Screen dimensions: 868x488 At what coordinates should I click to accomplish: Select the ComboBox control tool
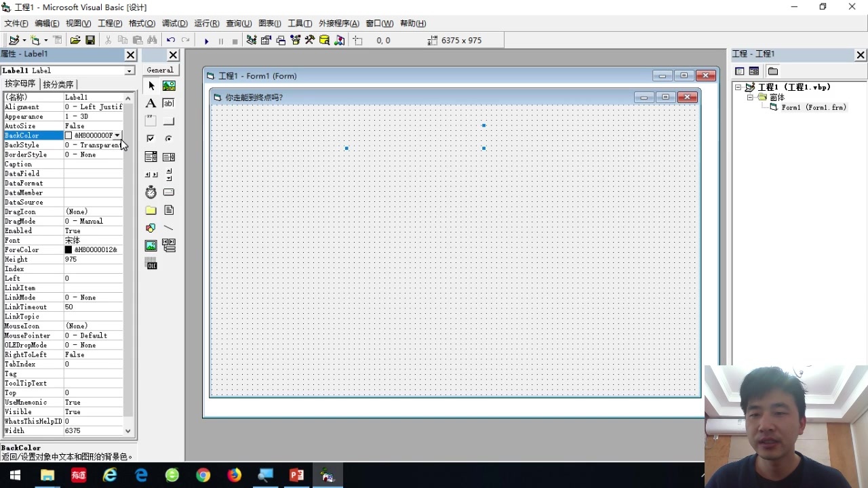pyautogui.click(x=151, y=157)
